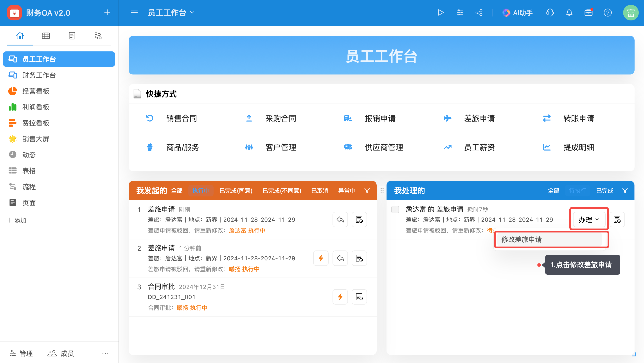Image resolution: width=644 pixels, height=363 pixels.
Task: Open log icon beside 办理 button
Action: (x=617, y=220)
